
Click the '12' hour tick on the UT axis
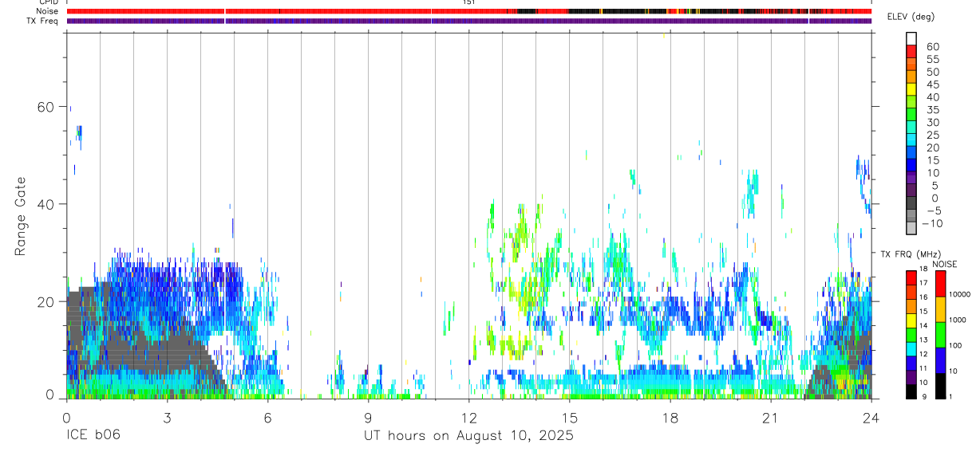(x=468, y=418)
